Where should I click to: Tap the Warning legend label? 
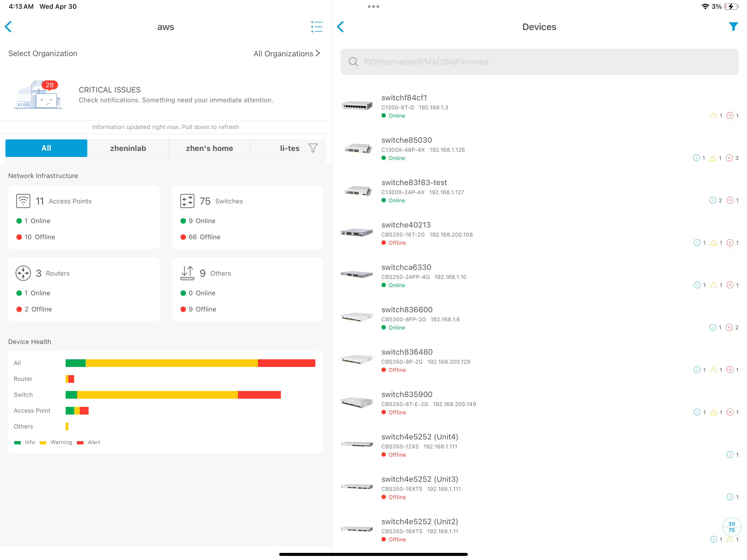(x=61, y=442)
